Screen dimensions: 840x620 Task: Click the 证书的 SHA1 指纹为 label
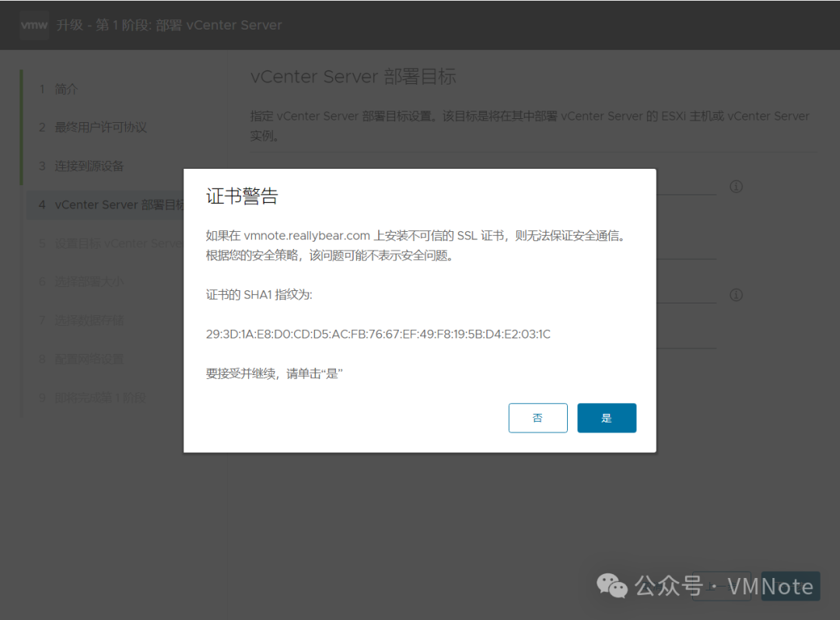(x=259, y=295)
